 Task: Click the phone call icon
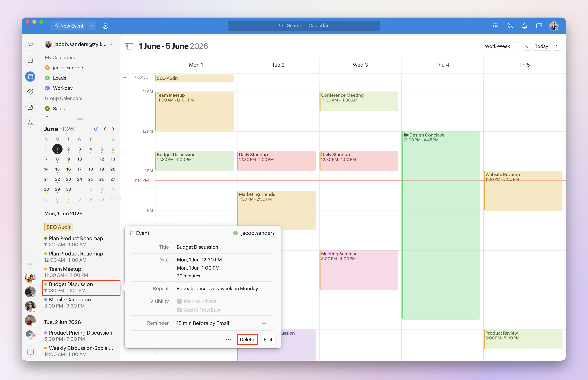[510, 26]
